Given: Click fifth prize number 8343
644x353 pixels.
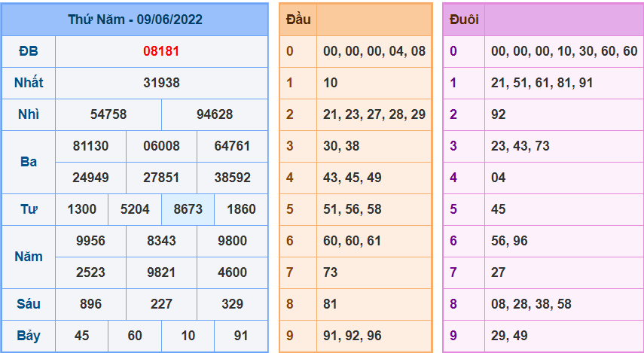Looking at the screenshot, I should point(161,241).
